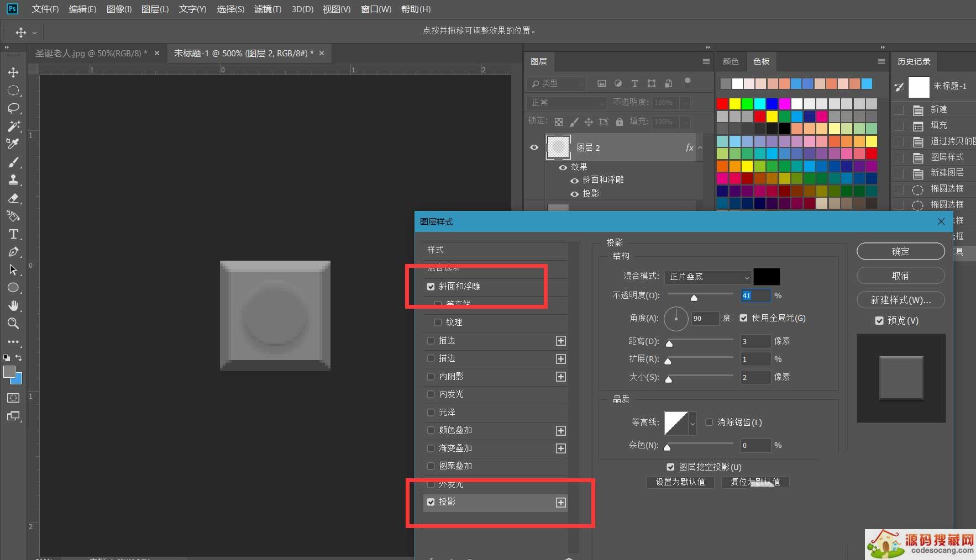976x560 pixels.
Task: Open layer fill 100% dropdown arrow
Action: click(685, 122)
